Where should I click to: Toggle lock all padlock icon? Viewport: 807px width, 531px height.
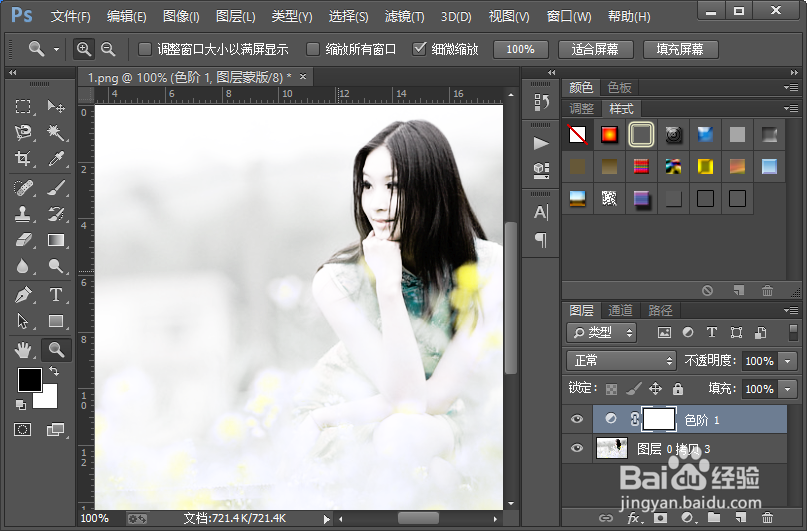pyautogui.click(x=678, y=389)
